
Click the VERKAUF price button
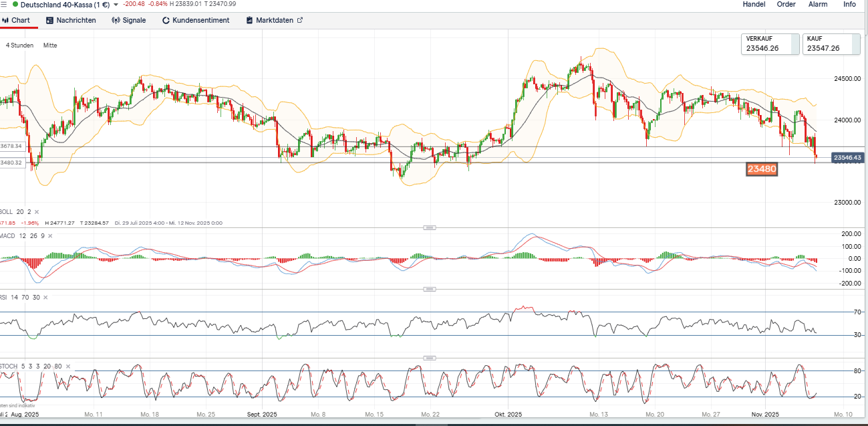(x=769, y=44)
